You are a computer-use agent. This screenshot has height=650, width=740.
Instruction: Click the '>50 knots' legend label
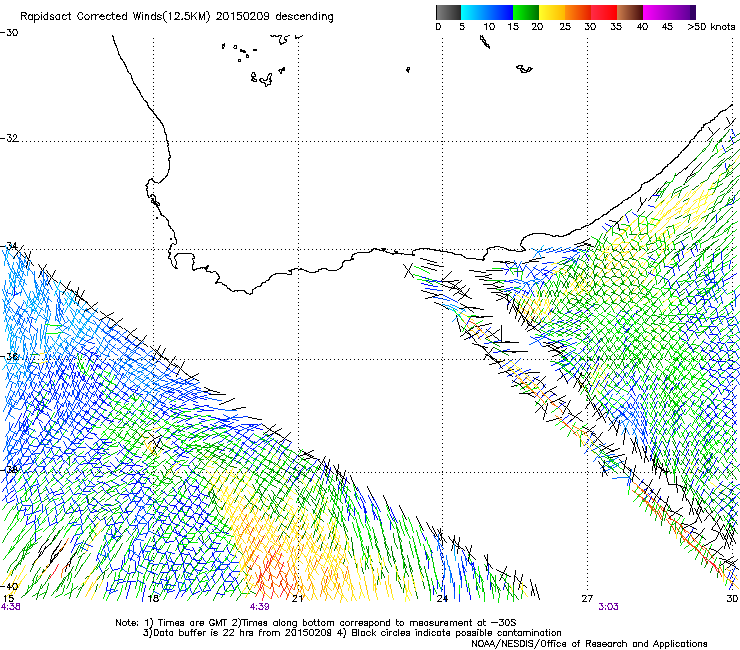coord(711,27)
